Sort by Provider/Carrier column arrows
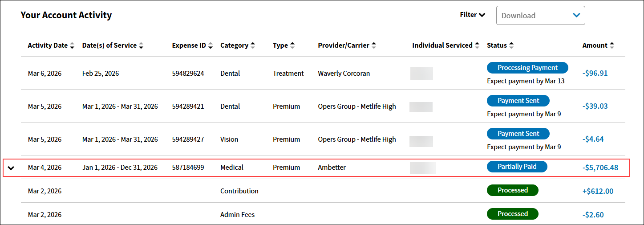This screenshot has height=225, width=644. [x=374, y=45]
